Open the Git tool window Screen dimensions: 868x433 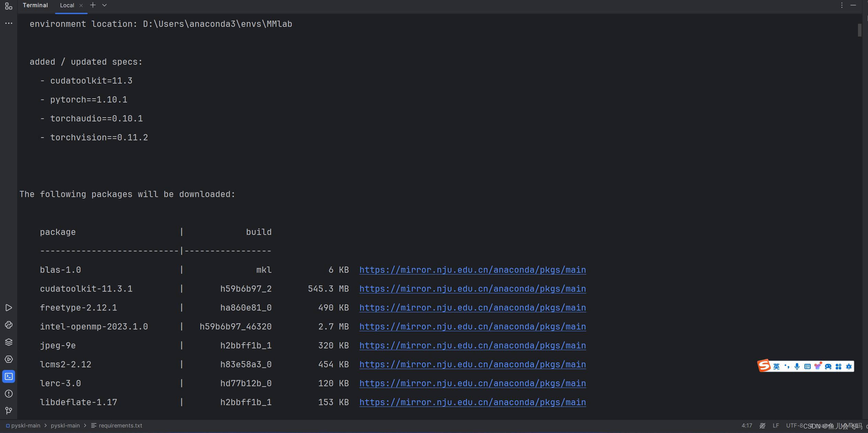coord(9,411)
